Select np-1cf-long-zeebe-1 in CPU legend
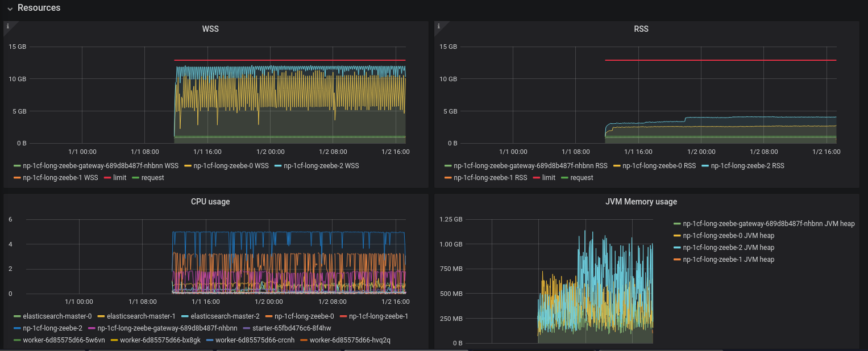This screenshot has height=351, width=868. (379, 316)
